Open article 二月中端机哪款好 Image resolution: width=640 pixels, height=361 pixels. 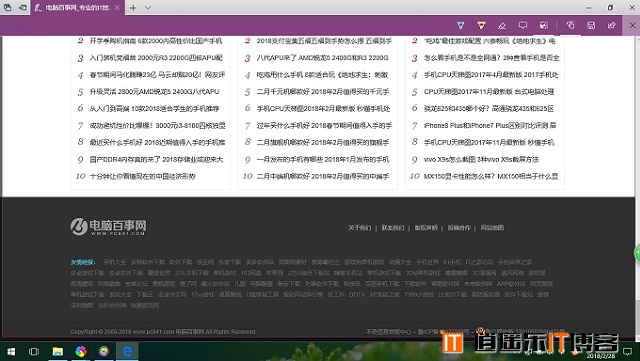coord(323,176)
